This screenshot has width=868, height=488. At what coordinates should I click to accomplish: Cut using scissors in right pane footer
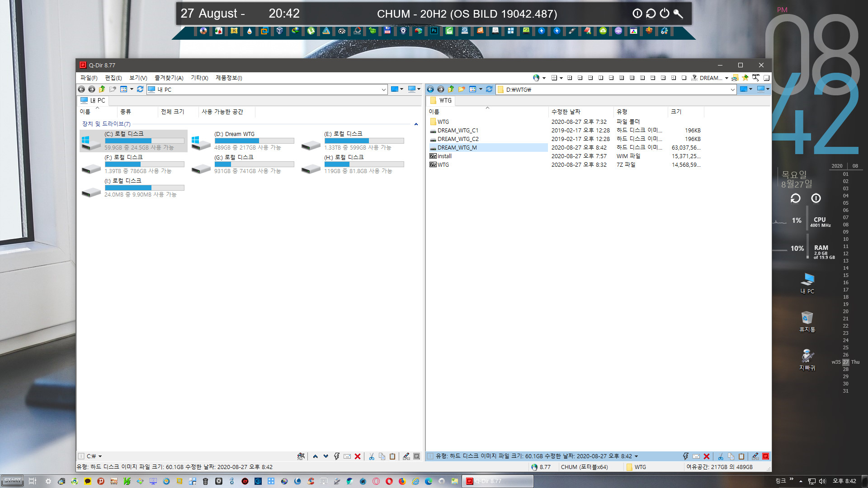[721, 456]
